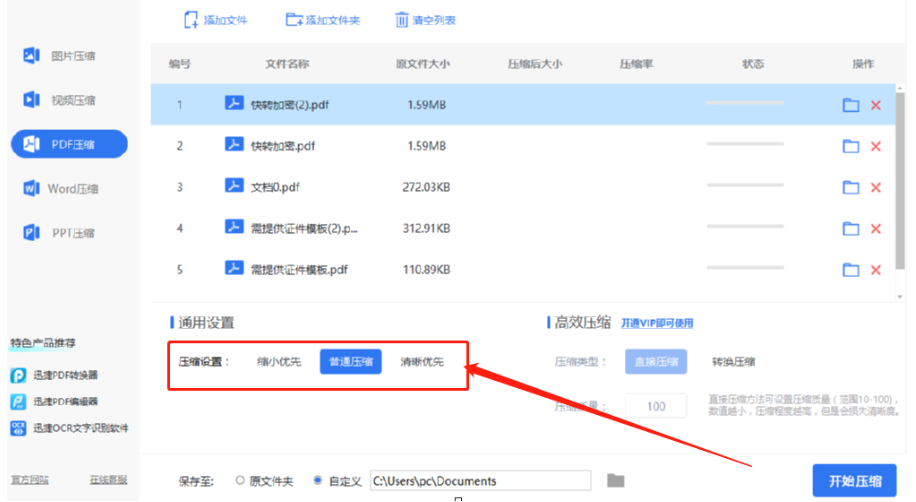
Task: Click the 迅捷PDF编辑器 logo icon
Action: [18, 401]
